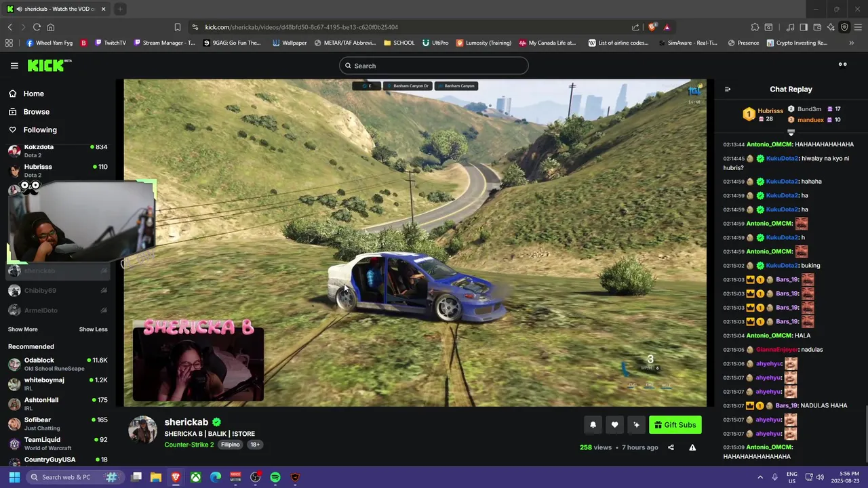
Task: Report the video with warning triangle icon
Action: tap(692, 447)
